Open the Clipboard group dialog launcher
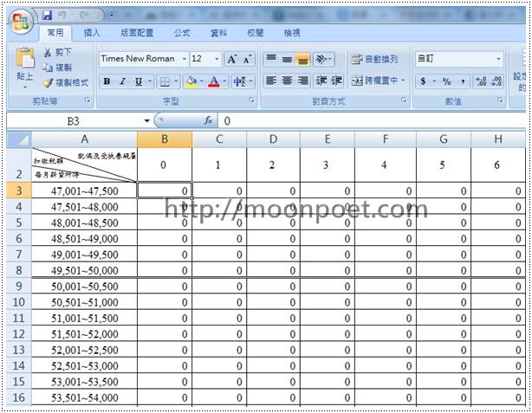 pos(88,100)
